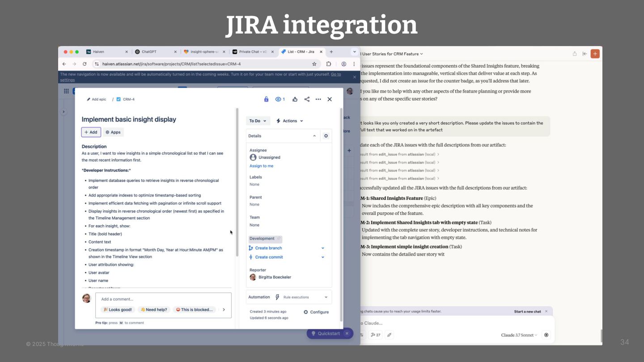Screen dimensions: 644x362
Task: Open the Actions dropdown
Action: click(289, 121)
